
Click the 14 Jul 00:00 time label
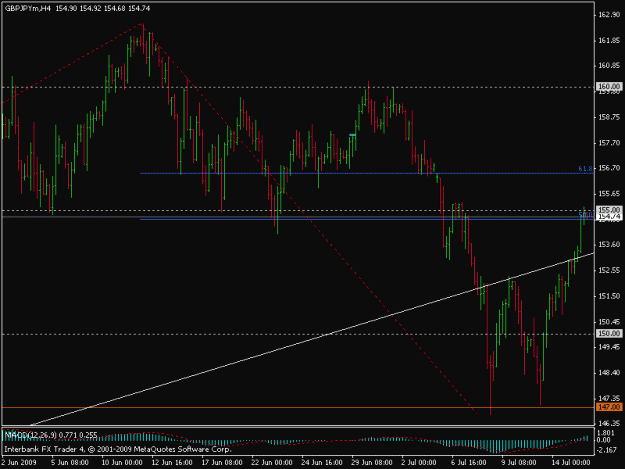(571, 462)
